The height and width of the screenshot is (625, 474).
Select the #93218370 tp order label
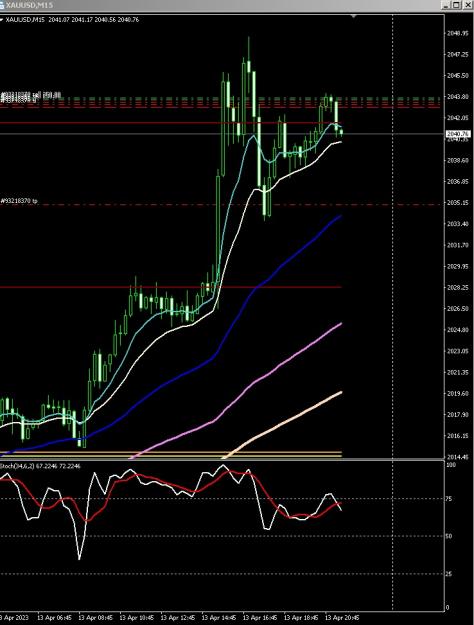(19, 201)
